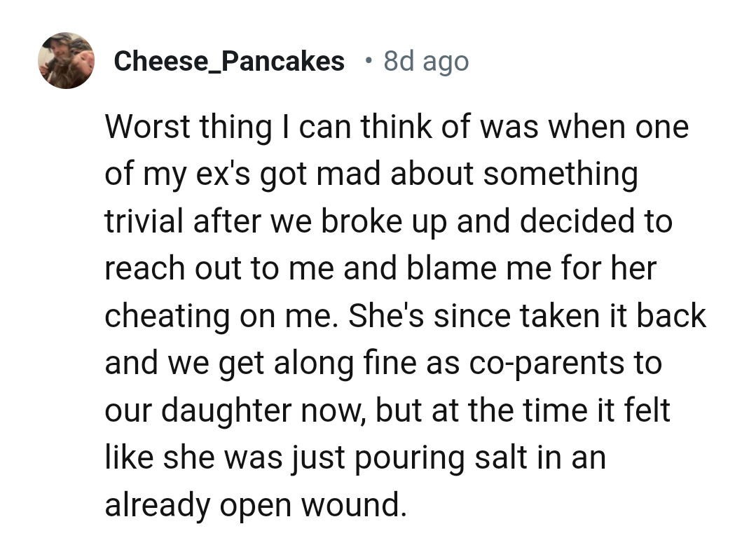Click the word "trivial" in the comment
This screenshot has width=756, height=552.
(144, 221)
